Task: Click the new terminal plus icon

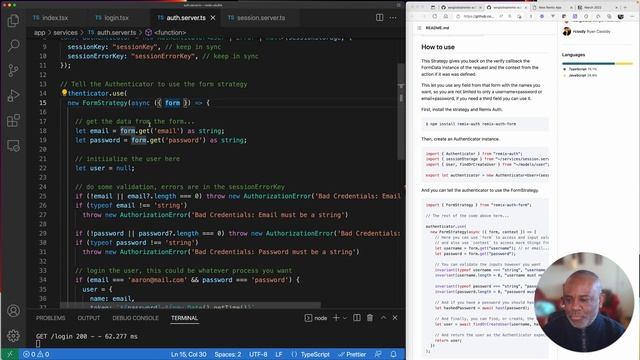Action: point(336,318)
